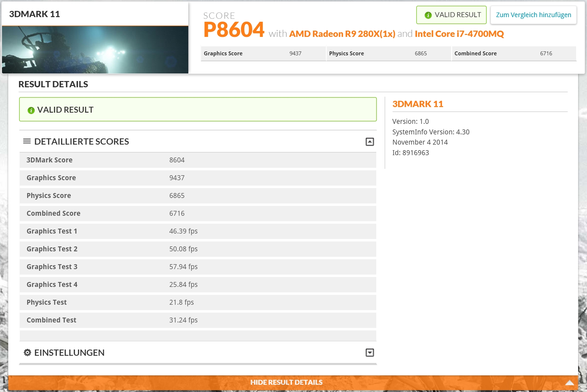Click the Version: 1.0 text
The image size is (587, 392).
click(411, 121)
